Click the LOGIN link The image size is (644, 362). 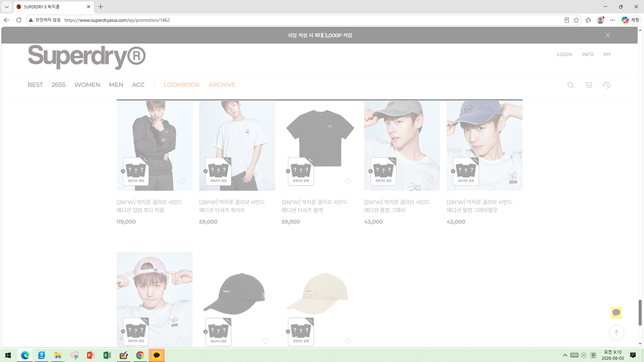point(564,54)
